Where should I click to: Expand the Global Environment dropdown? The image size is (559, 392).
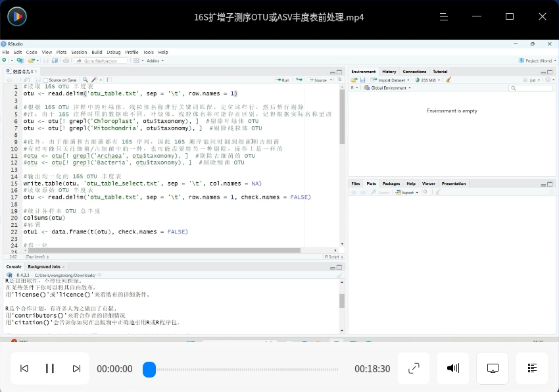pyautogui.click(x=387, y=87)
